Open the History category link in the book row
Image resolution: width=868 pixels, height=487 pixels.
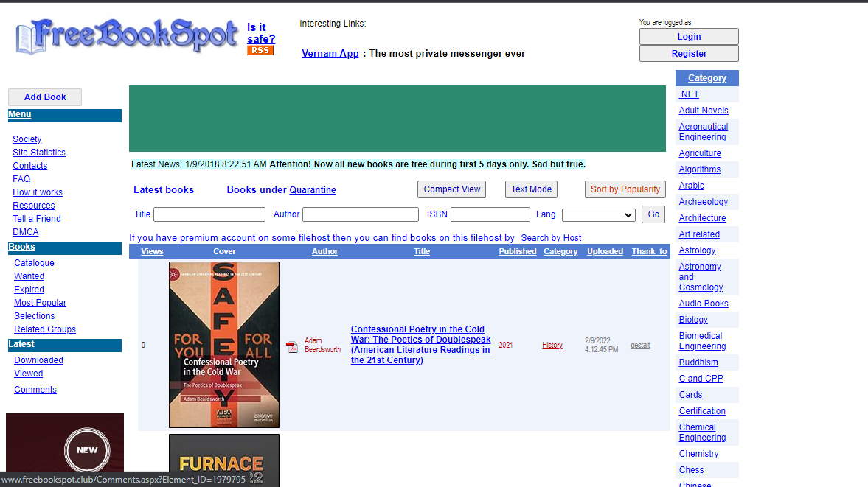point(552,346)
